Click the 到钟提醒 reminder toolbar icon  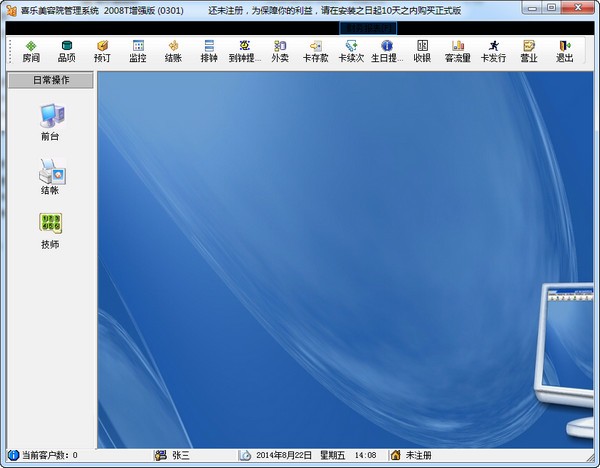(244, 51)
